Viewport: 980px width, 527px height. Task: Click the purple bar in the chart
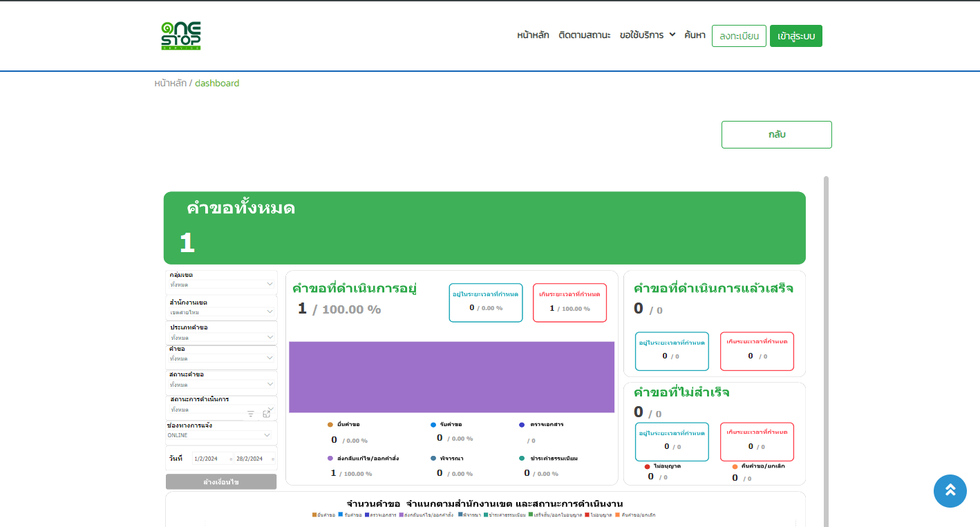(451, 376)
